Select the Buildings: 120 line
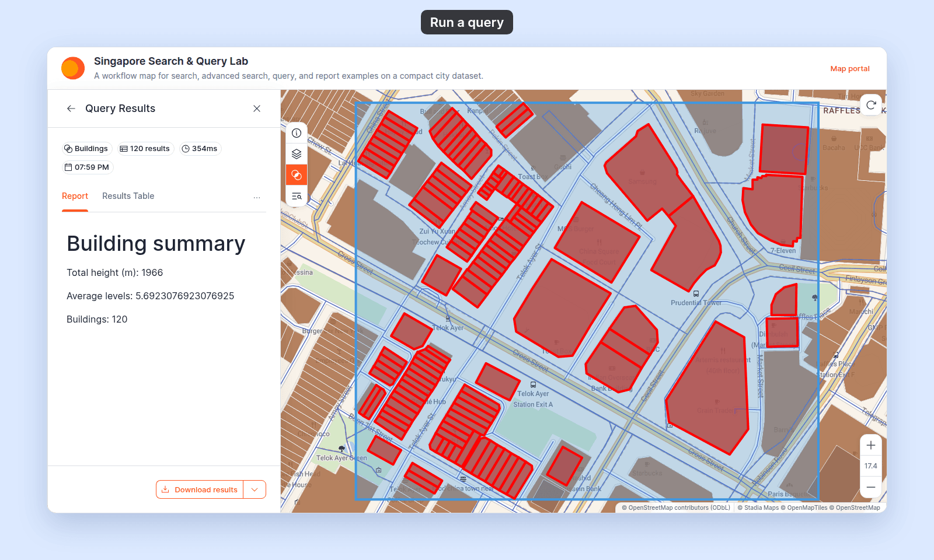 point(97,320)
